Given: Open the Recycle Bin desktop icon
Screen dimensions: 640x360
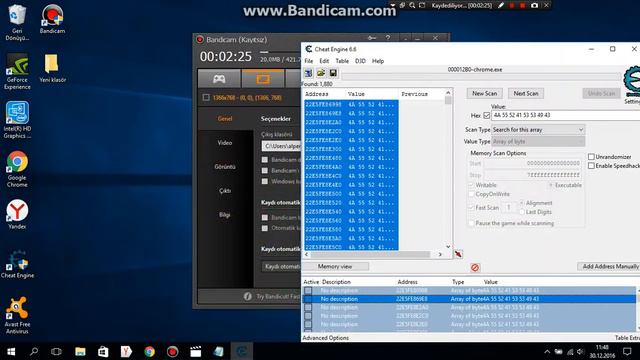Looking at the screenshot, I should [17, 22].
